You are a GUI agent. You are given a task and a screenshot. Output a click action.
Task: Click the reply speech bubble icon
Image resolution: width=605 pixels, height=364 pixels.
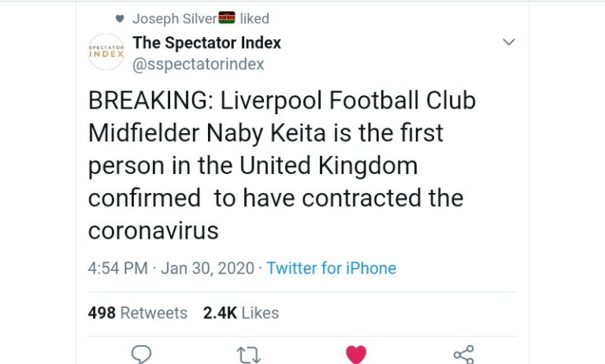coord(141,355)
